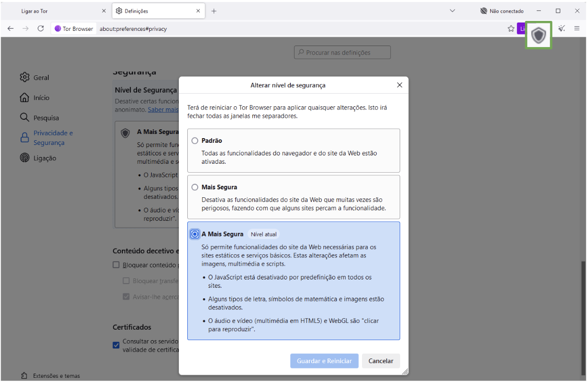Open Extensões e temas at bottom left
Image resolution: width=588 pixels, height=382 pixels.
click(46, 375)
